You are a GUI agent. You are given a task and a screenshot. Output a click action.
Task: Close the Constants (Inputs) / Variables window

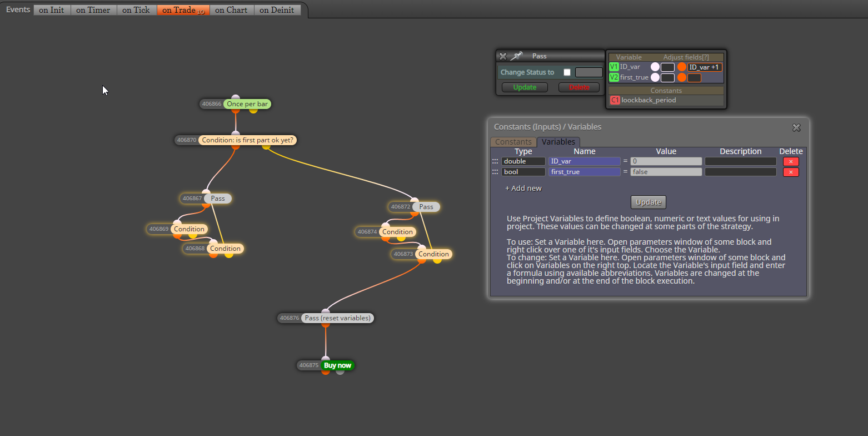[796, 127]
